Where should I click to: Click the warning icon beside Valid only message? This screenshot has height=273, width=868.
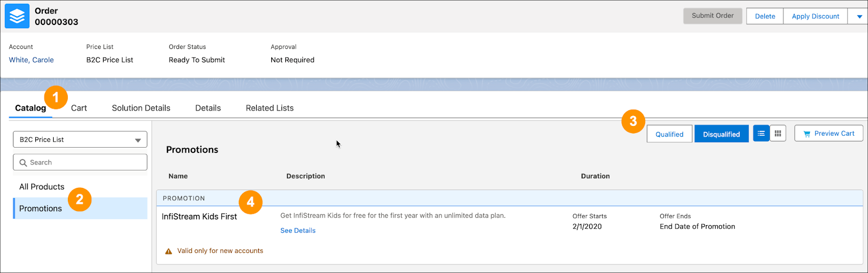coord(169,251)
